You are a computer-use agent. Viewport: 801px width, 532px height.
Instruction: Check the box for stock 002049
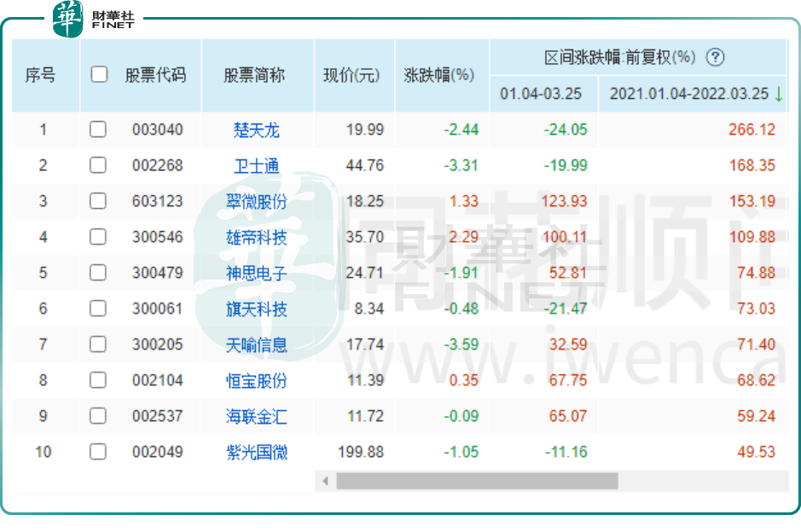[x=98, y=451]
